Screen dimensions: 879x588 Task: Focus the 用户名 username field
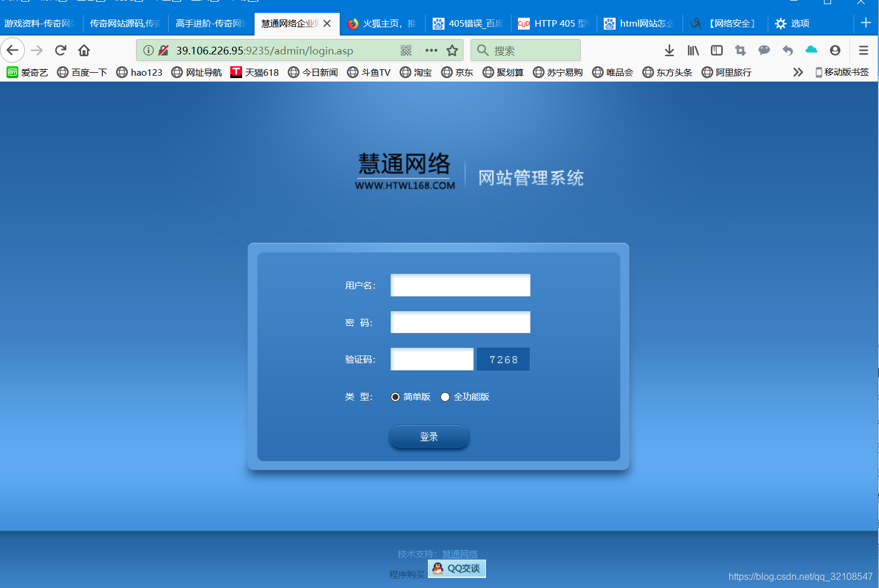click(x=461, y=285)
